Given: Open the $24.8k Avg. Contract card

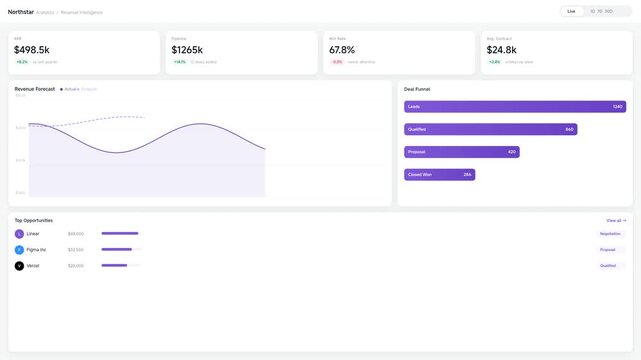Looking at the screenshot, I should pyautogui.click(x=556, y=53).
